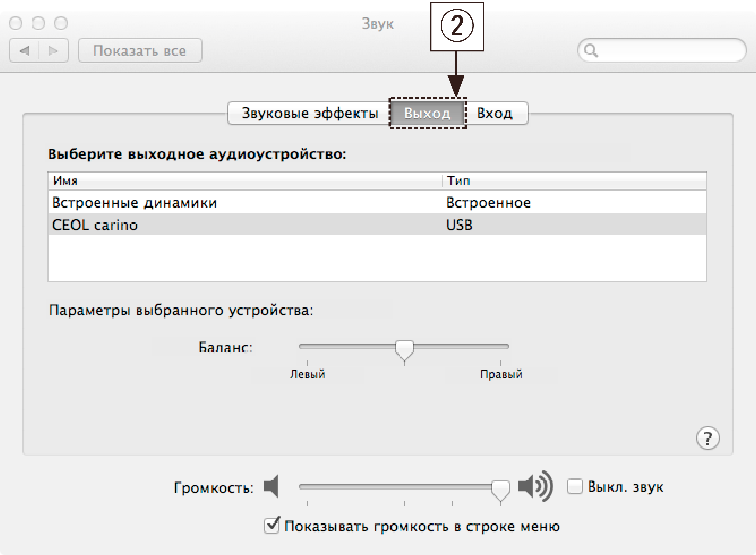This screenshot has width=756, height=555.
Task: Click the window close button
Action: pos(15,23)
